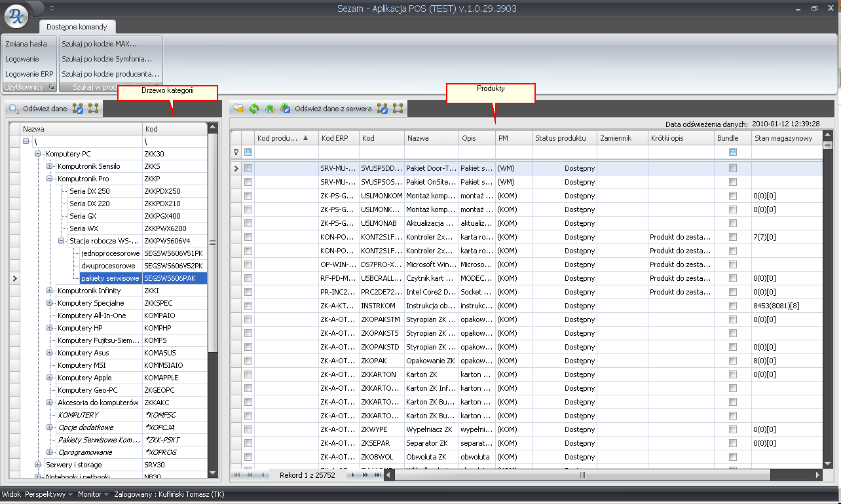Click vertical scrollbar thumb of category tree
The image size is (841, 504).
coord(212,242)
